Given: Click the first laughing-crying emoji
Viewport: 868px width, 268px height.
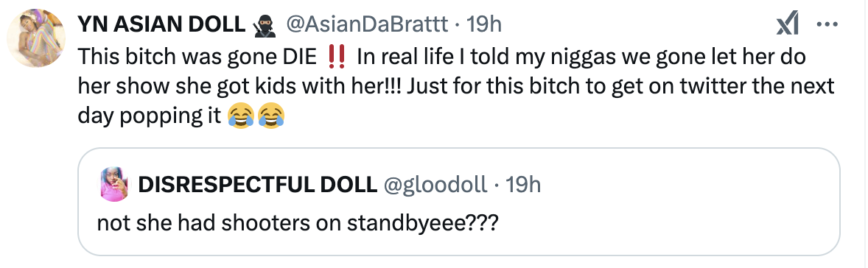Looking at the screenshot, I should pos(241,117).
